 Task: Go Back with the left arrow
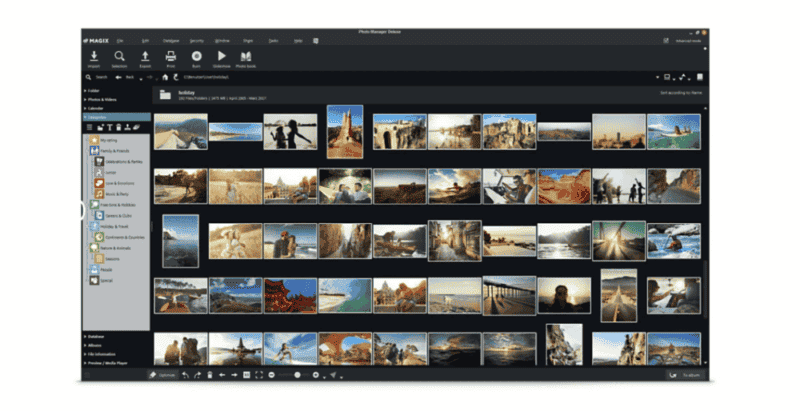click(118, 78)
